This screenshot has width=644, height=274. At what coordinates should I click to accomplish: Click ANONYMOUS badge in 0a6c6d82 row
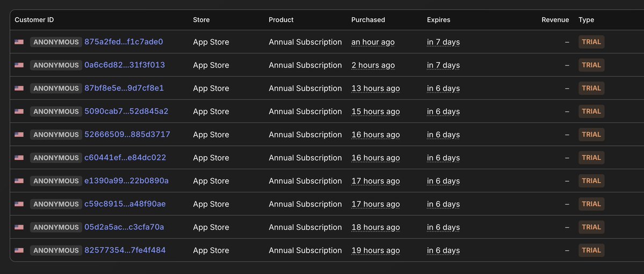tap(56, 65)
